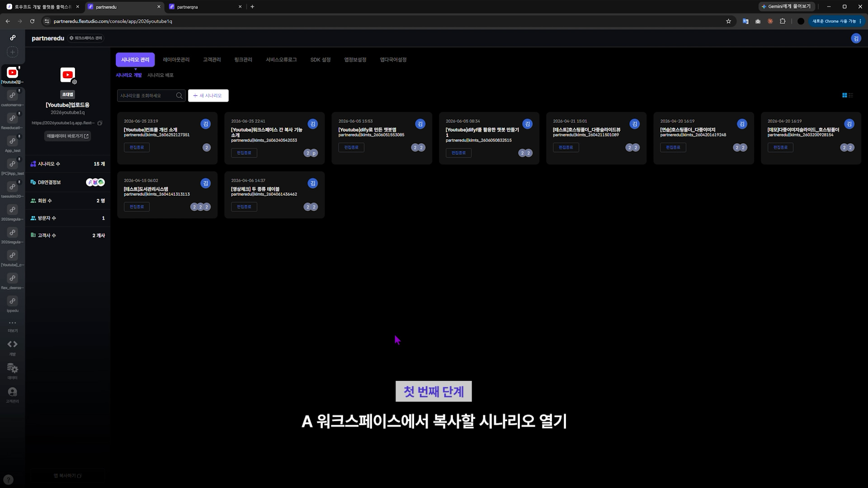Click the DB연결정보 database icons
Viewport: 868px width, 488px height.
pos(95,182)
